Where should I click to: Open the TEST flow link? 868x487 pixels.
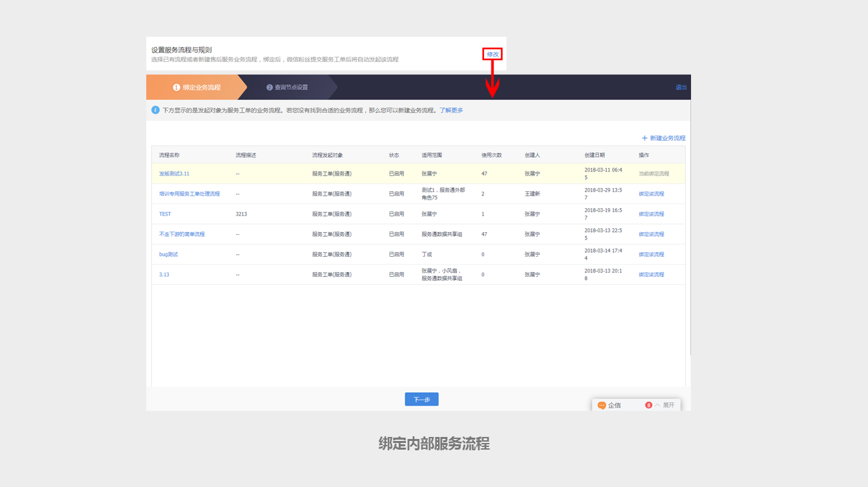pyautogui.click(x=165, y=214)
